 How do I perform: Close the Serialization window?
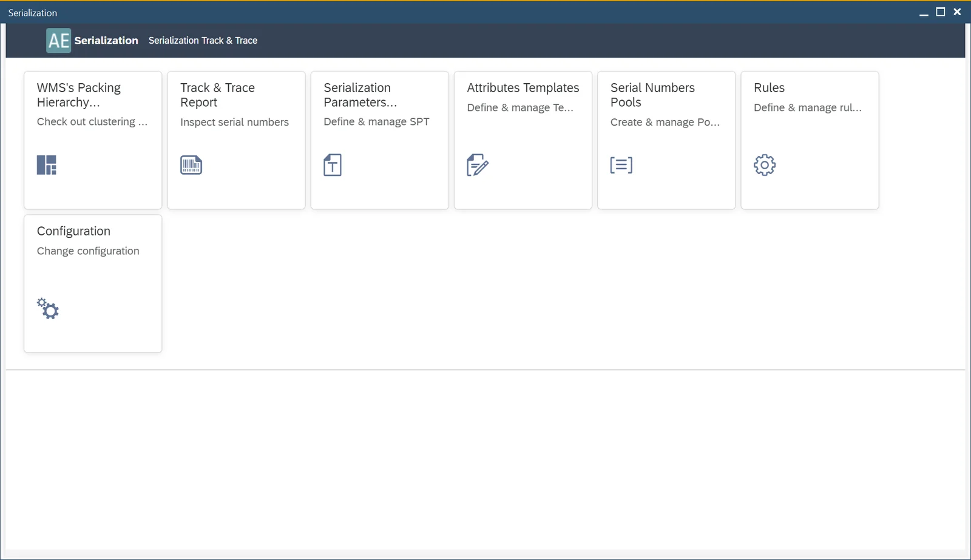pyautogui.click(x=958, y=12)
